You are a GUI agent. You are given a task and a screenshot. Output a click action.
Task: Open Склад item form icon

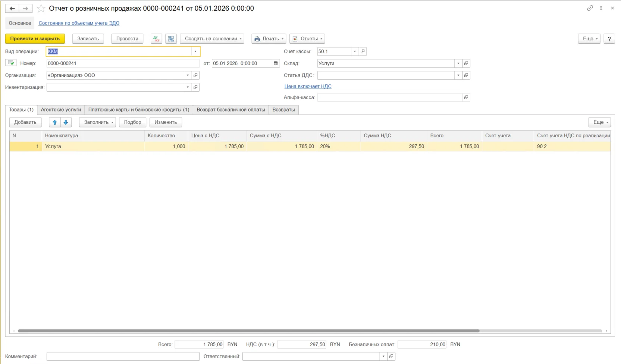coord(466,63)
